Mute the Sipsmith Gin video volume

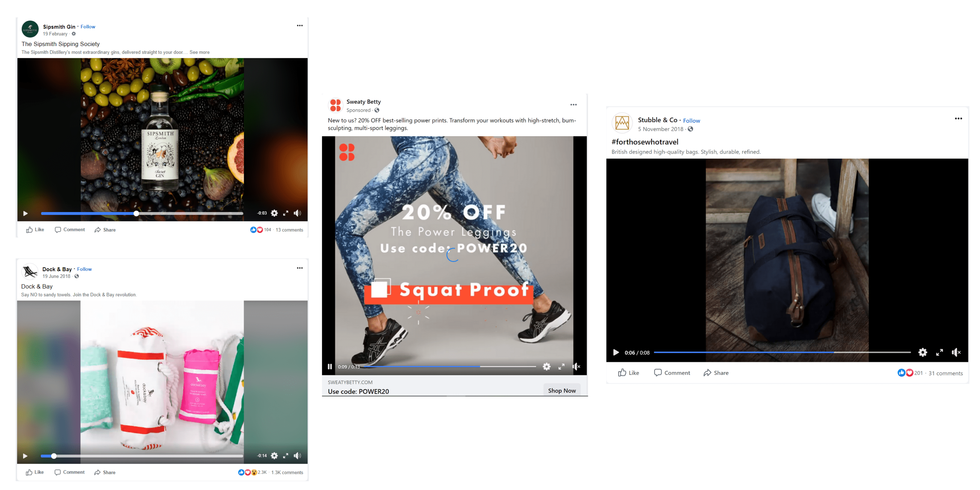(x=297, y=213)
